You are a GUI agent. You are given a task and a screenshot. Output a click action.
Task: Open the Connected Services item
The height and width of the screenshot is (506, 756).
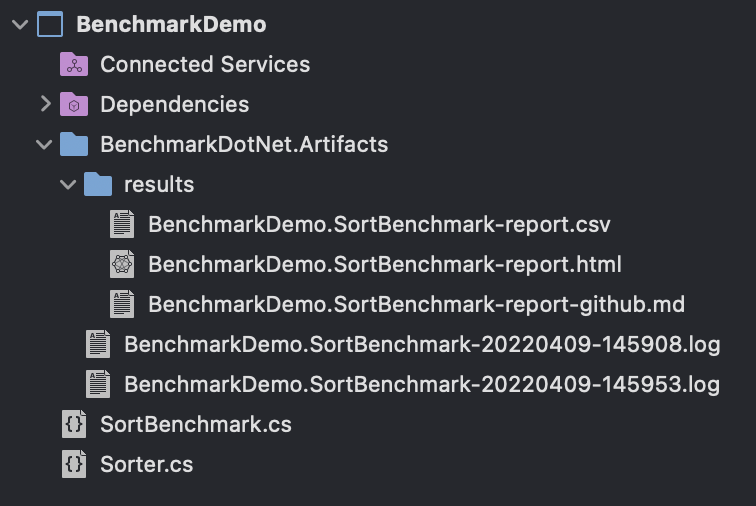point(205,64)
